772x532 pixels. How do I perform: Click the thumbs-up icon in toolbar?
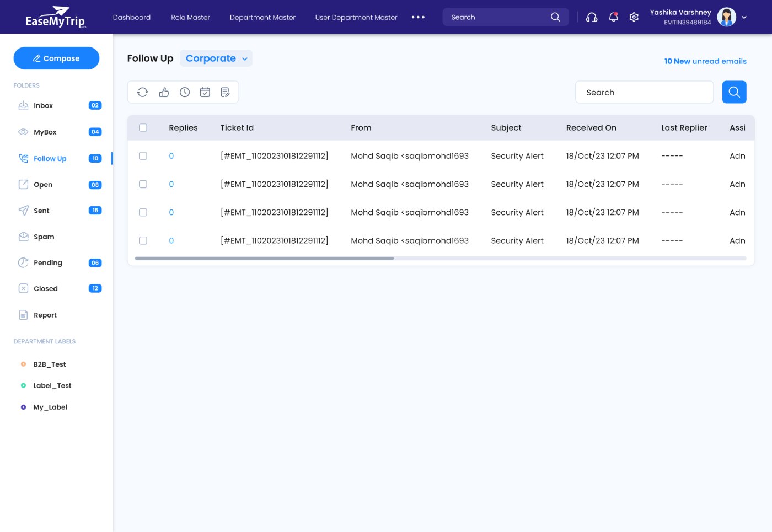164,92
